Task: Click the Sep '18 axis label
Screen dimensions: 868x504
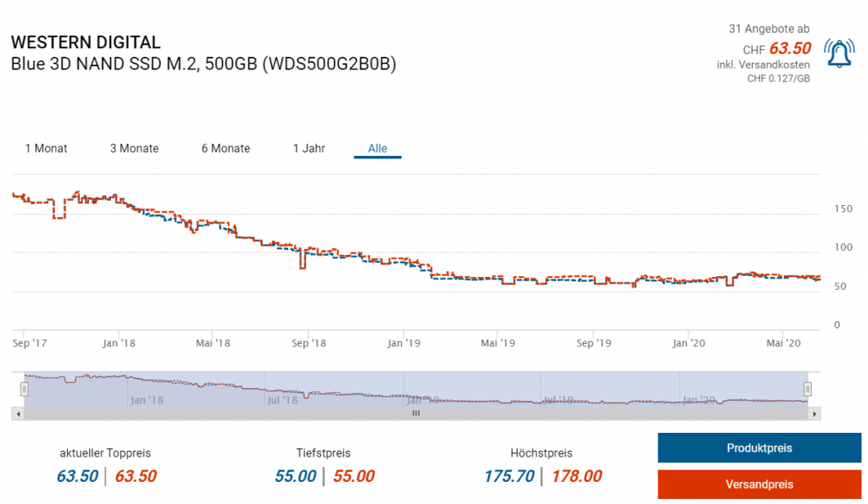Action: [309, 343]
